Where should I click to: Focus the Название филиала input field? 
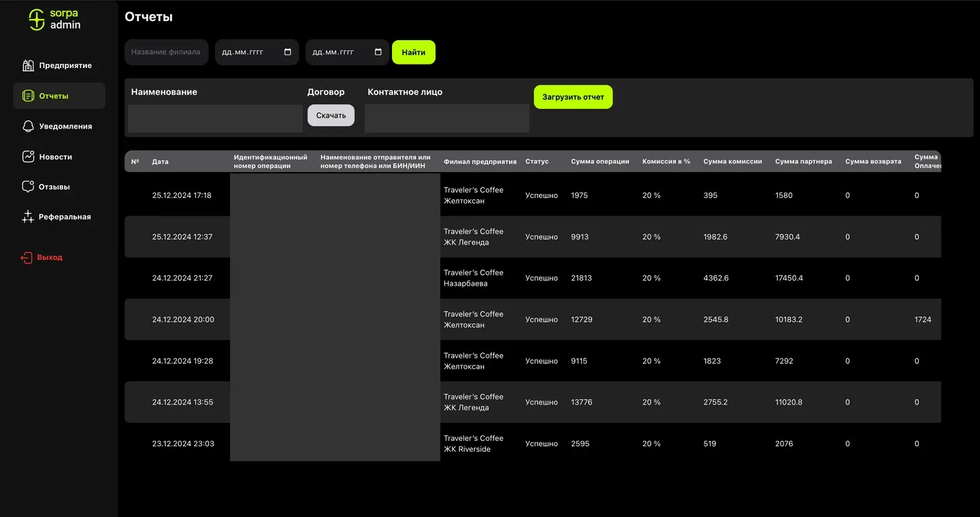tap(167, 52)
